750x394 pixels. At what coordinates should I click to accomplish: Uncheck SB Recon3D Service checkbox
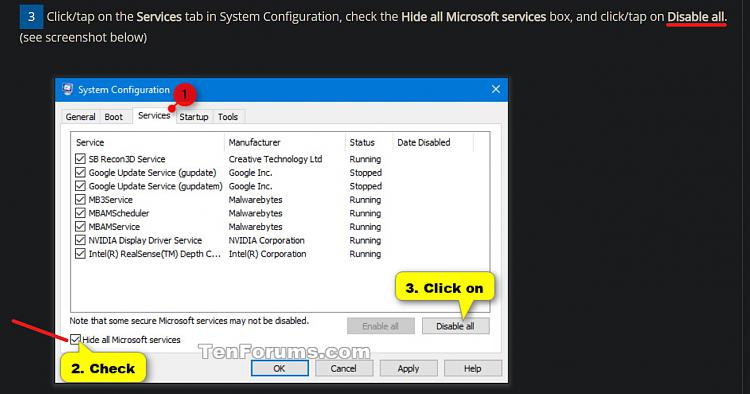pos(80,159)
